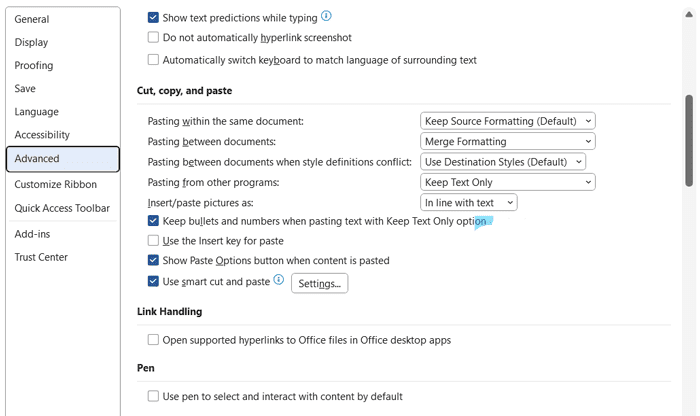
Task: Switch to the Proofing category
Action: (34, 66)
